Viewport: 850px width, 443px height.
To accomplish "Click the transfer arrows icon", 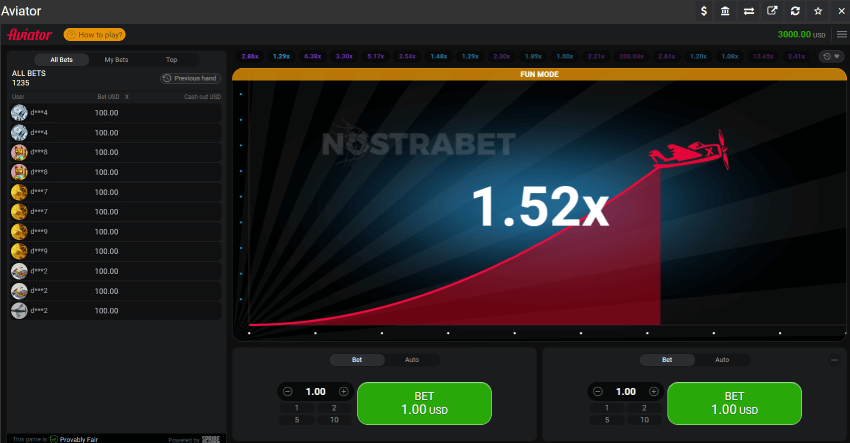I will pos(749,11).
